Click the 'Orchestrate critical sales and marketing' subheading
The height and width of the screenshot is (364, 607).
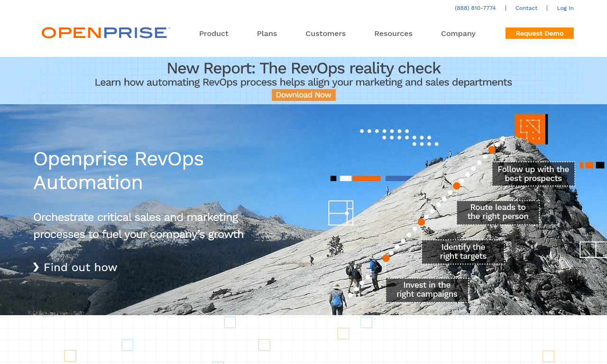pos(138,226)
